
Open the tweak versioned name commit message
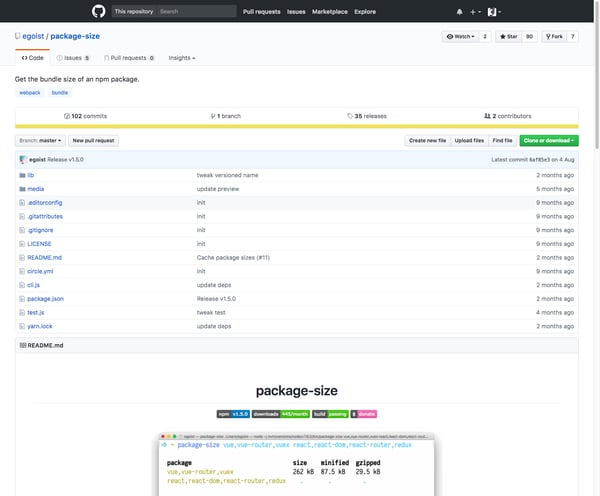pos(227,175)
